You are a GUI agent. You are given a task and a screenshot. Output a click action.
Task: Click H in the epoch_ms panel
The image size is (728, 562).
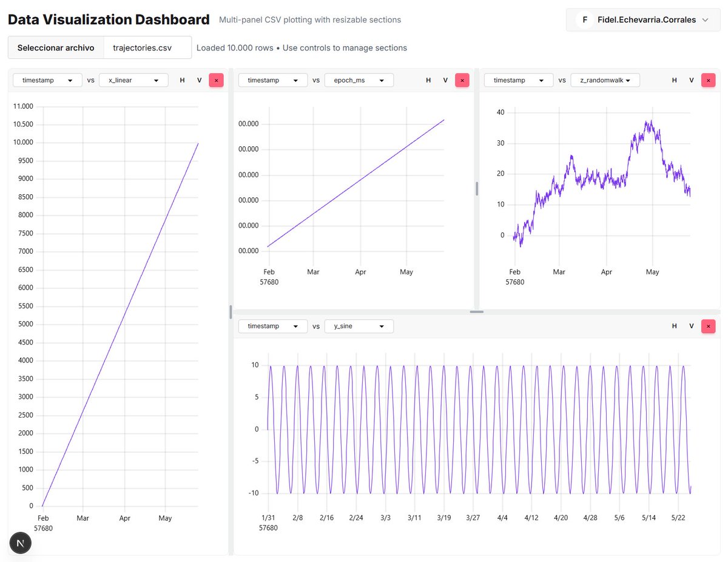tap(428, 80)
